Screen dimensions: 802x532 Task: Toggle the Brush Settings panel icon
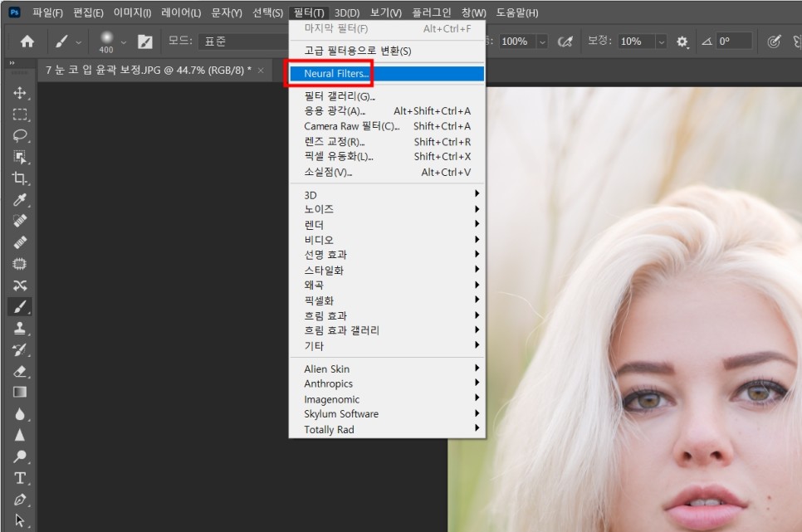tap(145, 41)
